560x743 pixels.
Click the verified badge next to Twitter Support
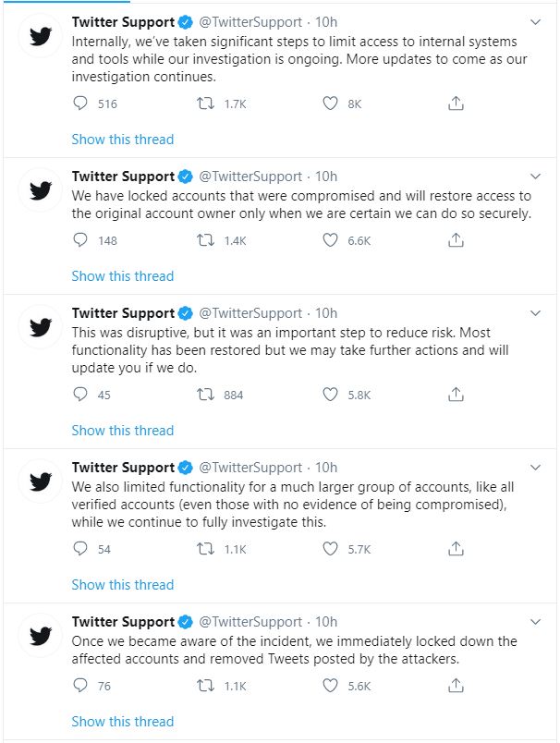186,21
